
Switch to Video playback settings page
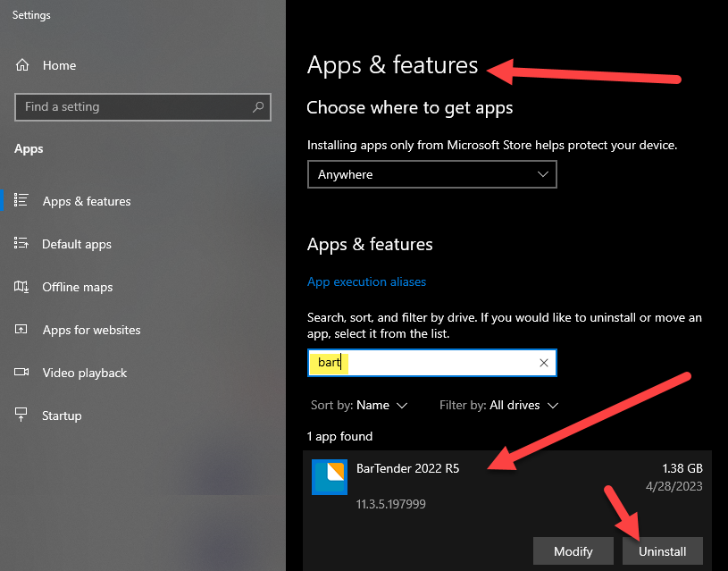85,373
